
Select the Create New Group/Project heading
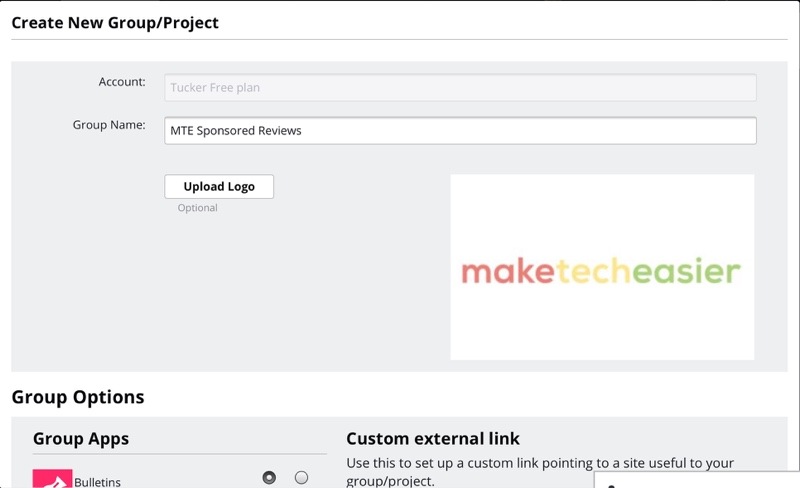[115, 22]
